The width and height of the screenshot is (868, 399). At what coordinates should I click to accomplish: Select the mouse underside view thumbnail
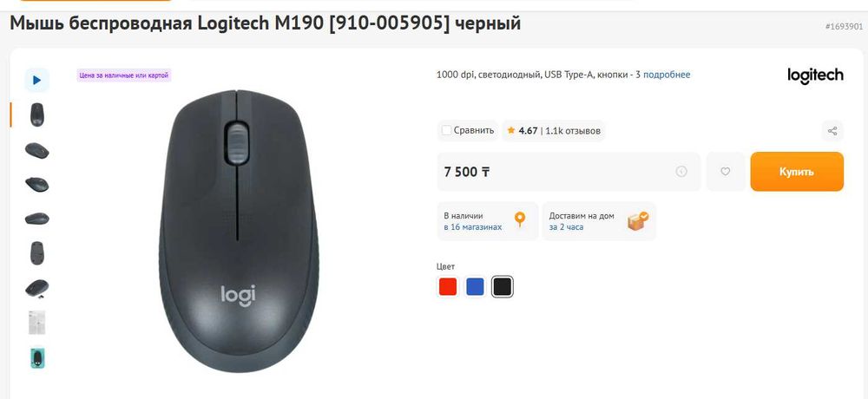tap(37, 253)
